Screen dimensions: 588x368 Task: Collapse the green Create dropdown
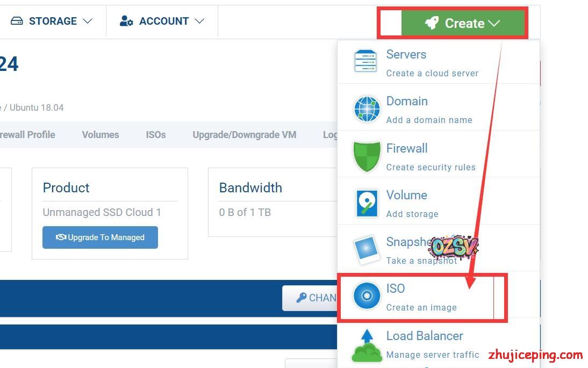(463, 23)
